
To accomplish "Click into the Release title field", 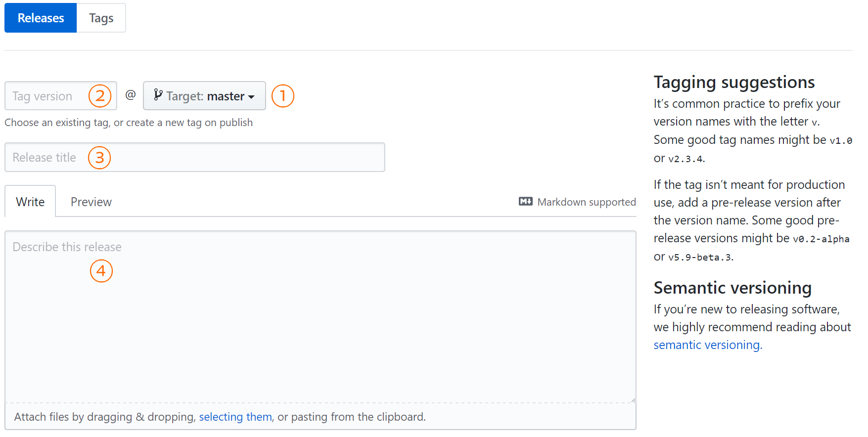I will (x=195, y=157).
